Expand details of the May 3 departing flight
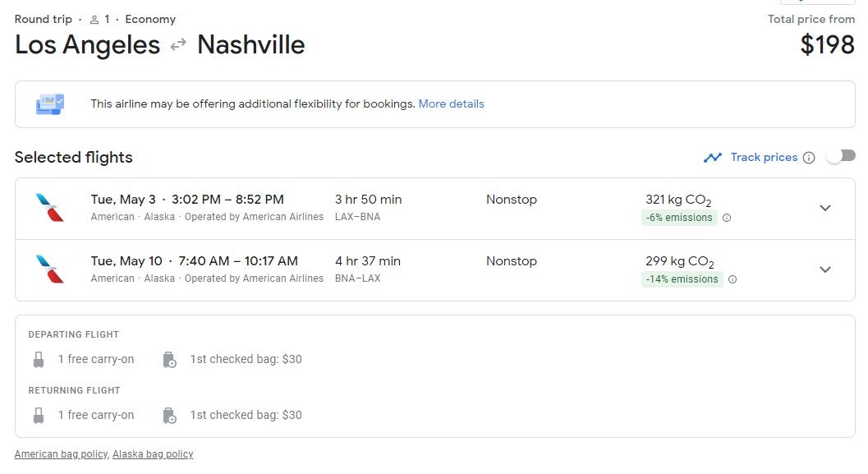 [825, 208]
